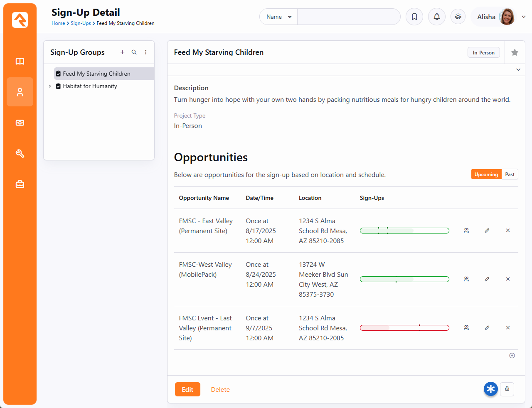Select Feed My Starving Children tree item
The image size is (532, 408).
96,74
